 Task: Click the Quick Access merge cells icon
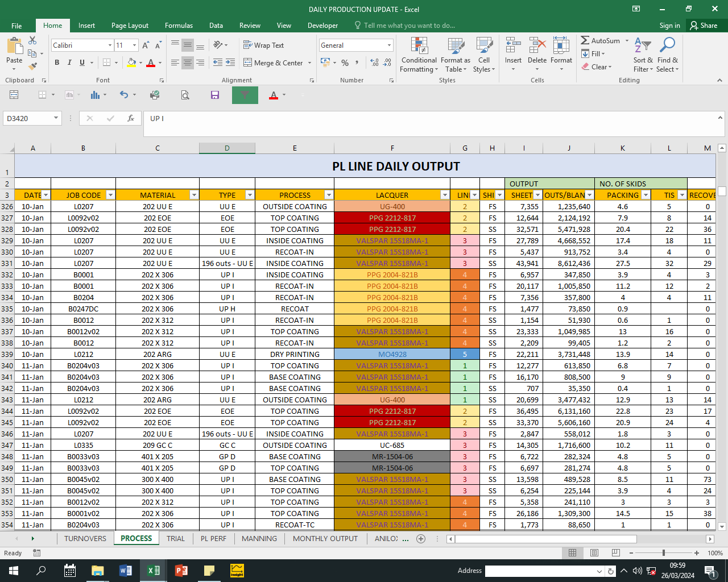point(14,95)
